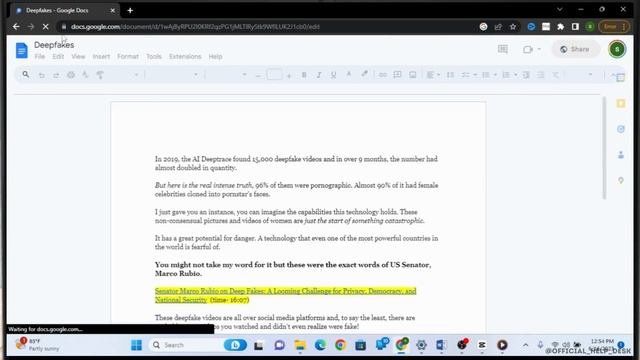Viewport: 640px width, 360px height.
Task: Click the font size input box
Action: click(274, 75)
